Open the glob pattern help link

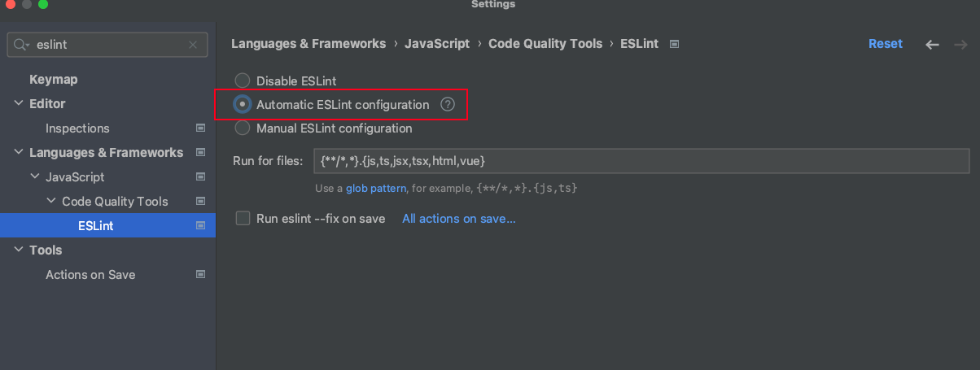(376, 188)
